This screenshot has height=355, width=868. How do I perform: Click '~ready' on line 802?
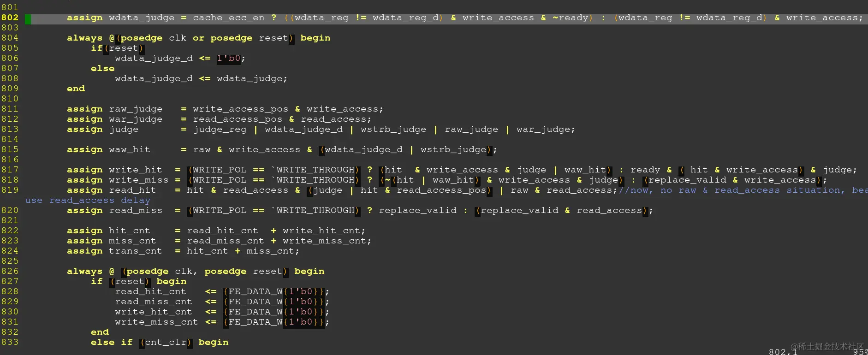coord(571,18)
